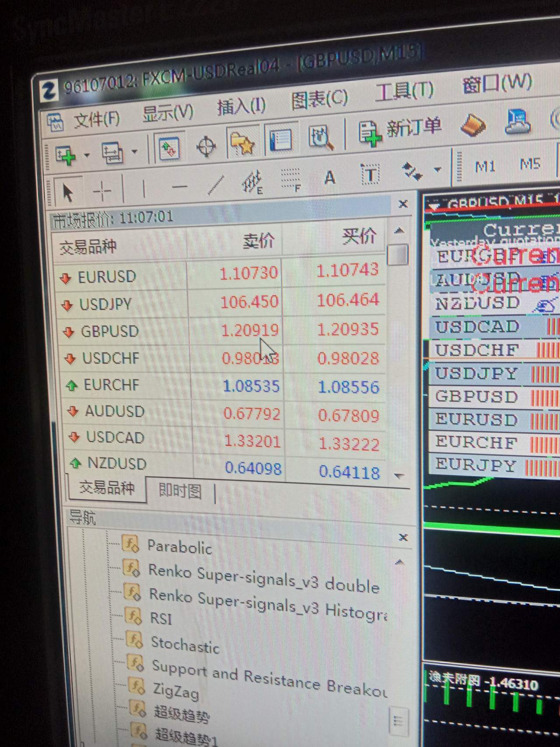Close the Market Watch panel
The height and width of the screenshot is (747, 560).
[403, 204]
